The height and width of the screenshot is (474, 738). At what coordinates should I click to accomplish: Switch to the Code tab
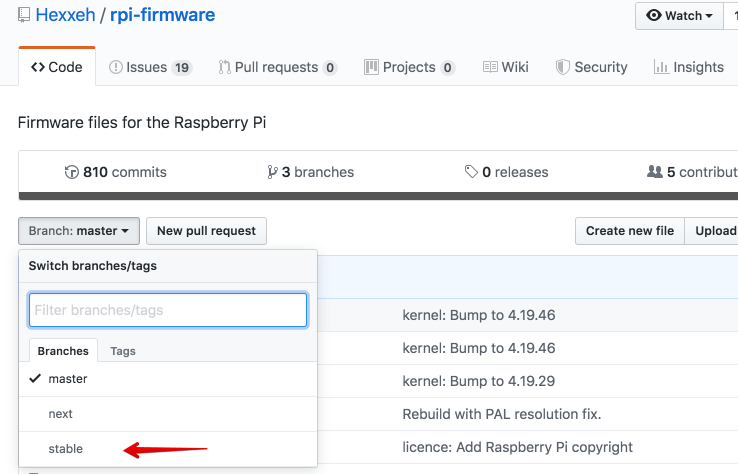(x=57, y=67)
